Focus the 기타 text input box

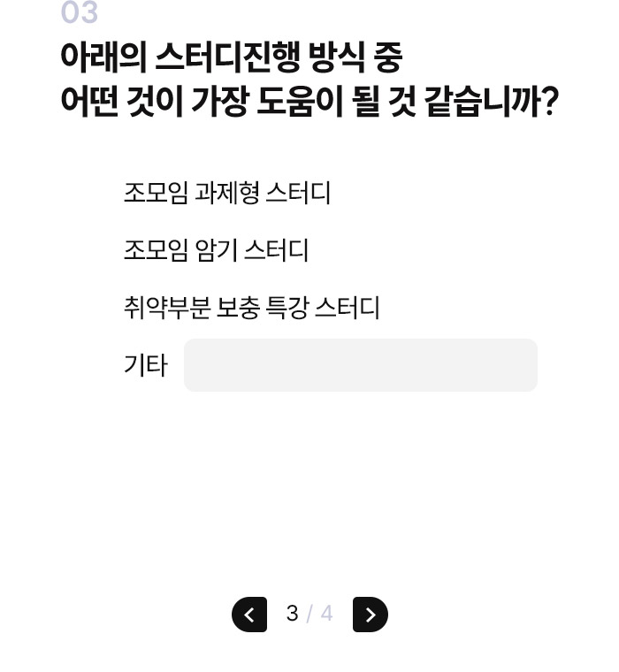[360, 365]
